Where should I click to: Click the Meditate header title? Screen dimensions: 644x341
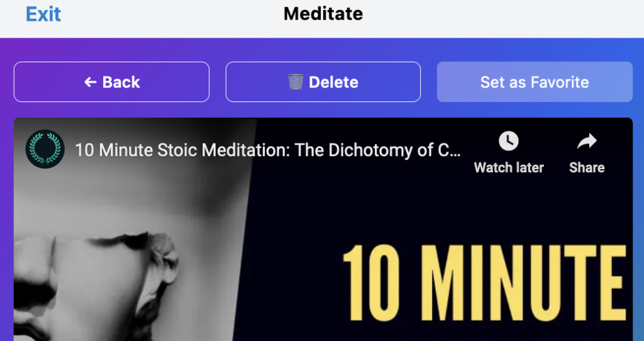(323, 14)
